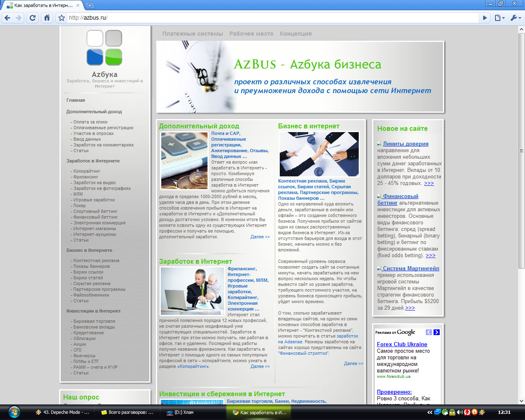The height and width of the screenshot is (420, 525).
Task: Open a new tab with the plus button
Action: (x=90, y=5)
